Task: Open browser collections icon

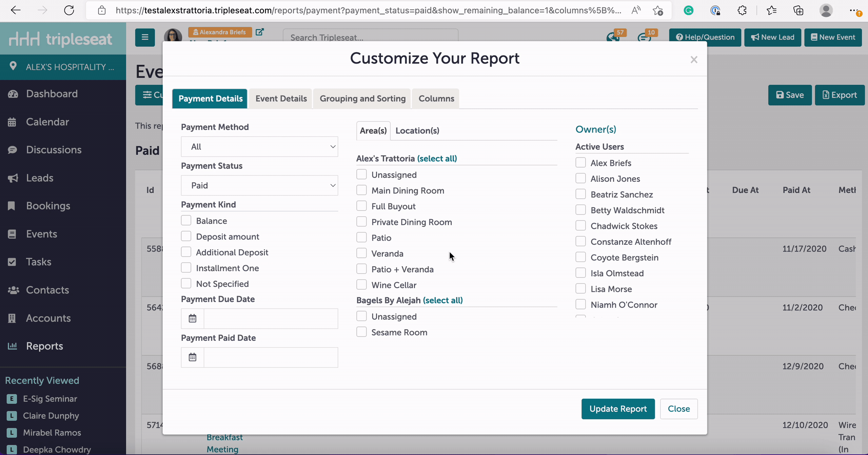Action: [x=798, y=11]
